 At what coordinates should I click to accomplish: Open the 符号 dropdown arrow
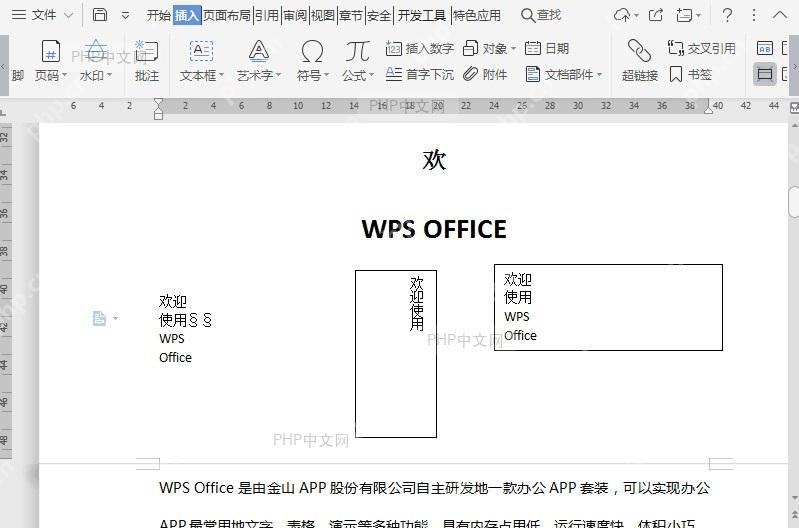pyautogui.click(x=326, y=75)
